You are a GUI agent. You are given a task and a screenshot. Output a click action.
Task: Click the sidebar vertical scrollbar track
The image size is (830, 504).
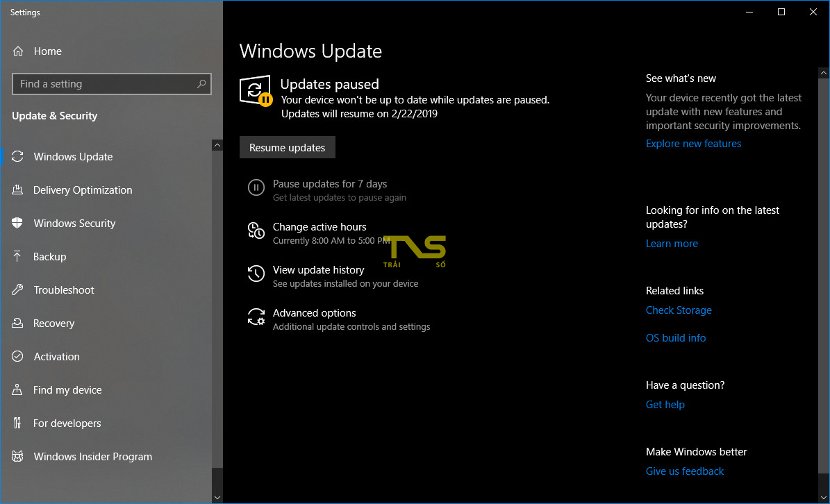coord(217,310)
